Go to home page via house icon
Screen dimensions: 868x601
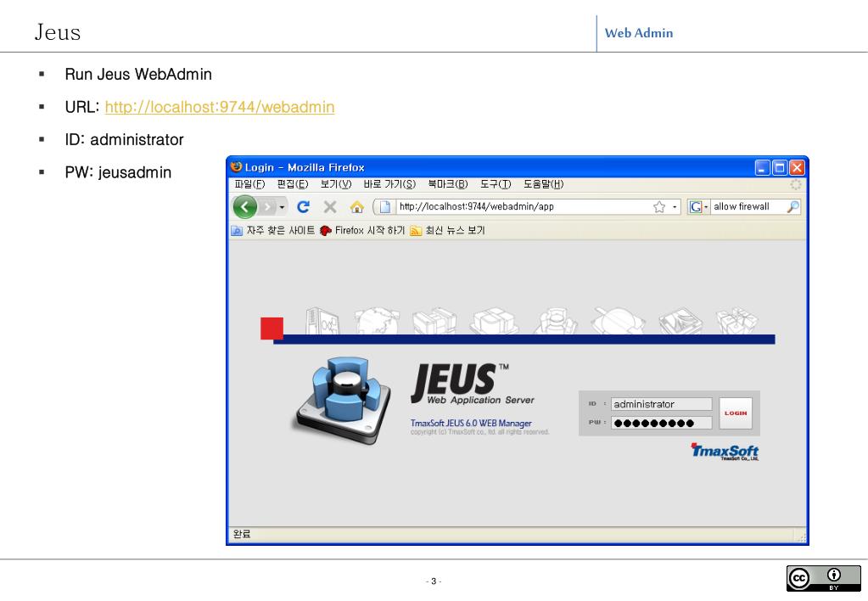point(357,207)
